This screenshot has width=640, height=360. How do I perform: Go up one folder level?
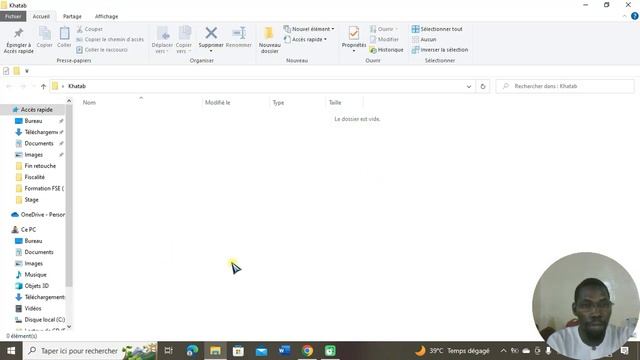coord(43,86)
